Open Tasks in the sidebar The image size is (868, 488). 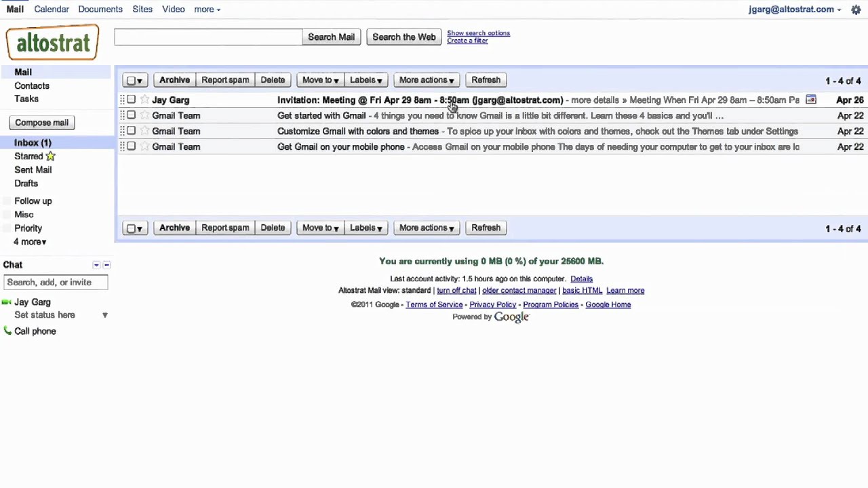26,99
